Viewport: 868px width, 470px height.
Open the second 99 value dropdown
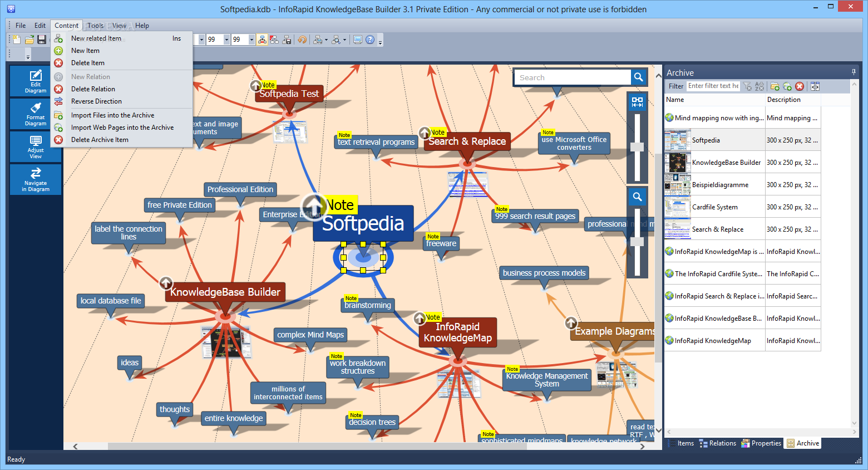pos(251,40)
